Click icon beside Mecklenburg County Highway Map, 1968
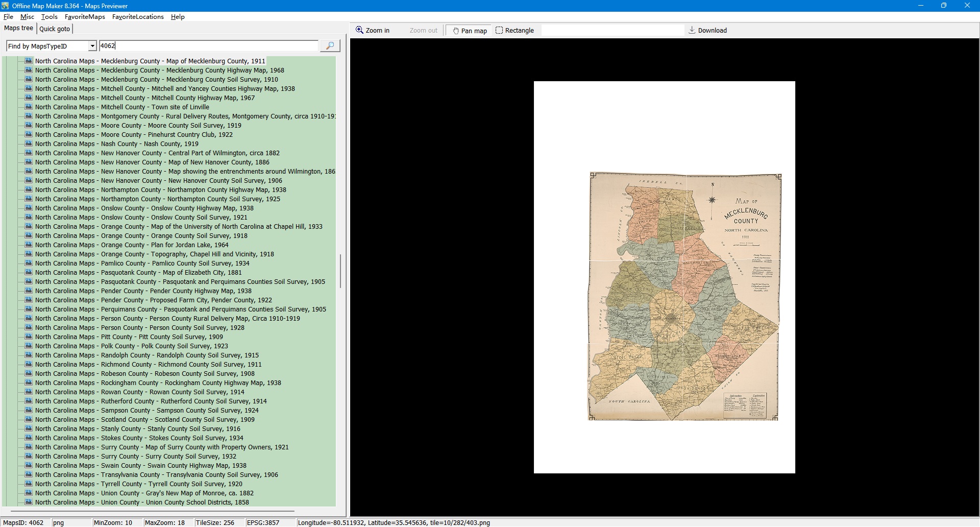980x527 pixels. coord(29,70)
